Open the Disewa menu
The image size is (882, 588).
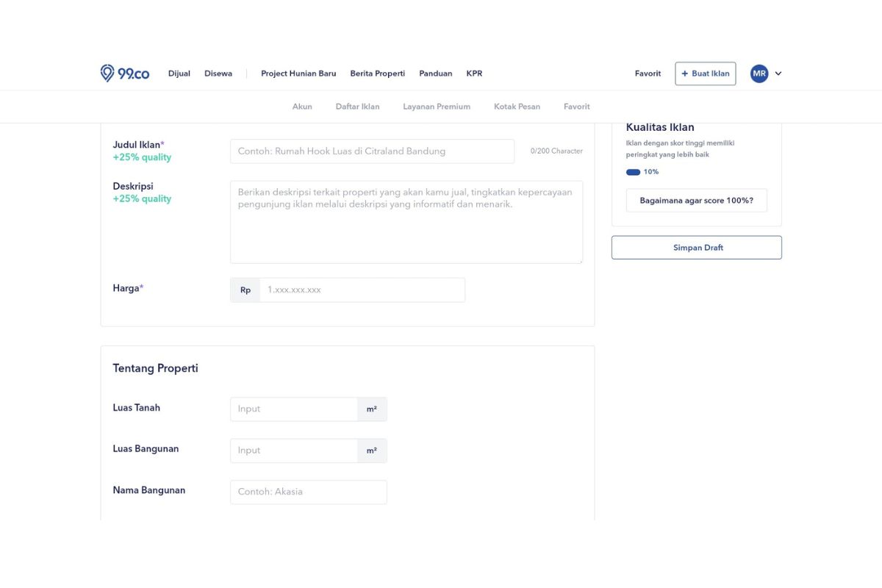pyautogui.click(x=218, y=73)
